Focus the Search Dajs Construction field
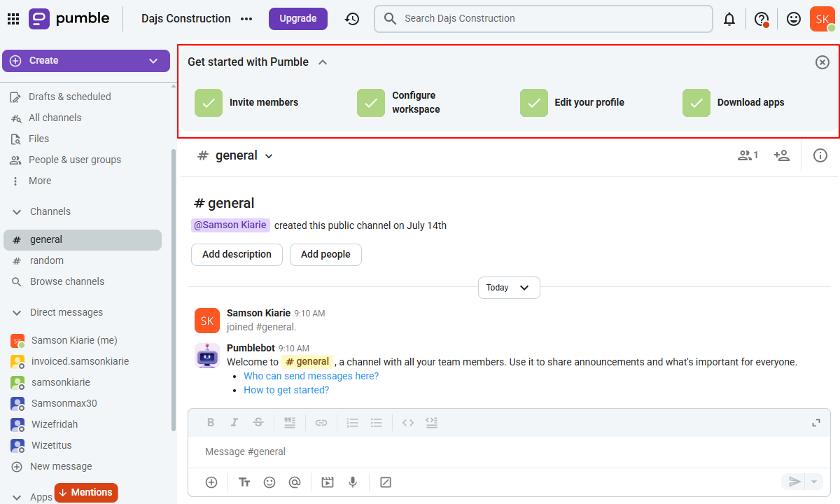The height and width of the screenshot is (504, 840). tap(543, 19)
